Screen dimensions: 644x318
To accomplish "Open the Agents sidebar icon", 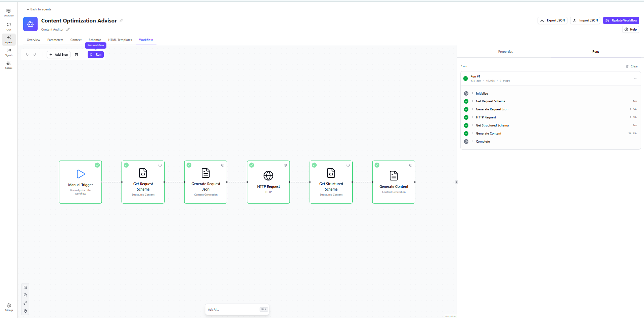I will point(9,39).
